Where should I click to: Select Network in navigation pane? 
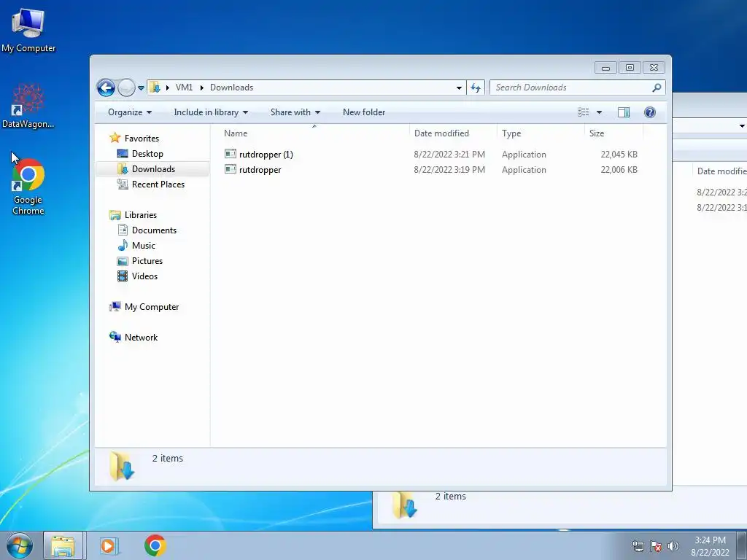point(141,337)
